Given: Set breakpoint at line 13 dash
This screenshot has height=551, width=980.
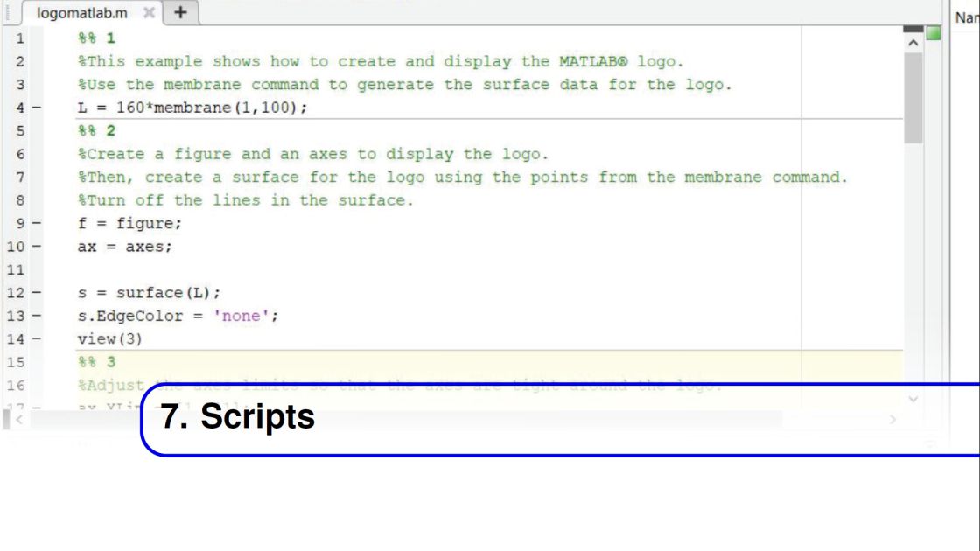Looking at the screenshot, I should (x=36, y=316).
